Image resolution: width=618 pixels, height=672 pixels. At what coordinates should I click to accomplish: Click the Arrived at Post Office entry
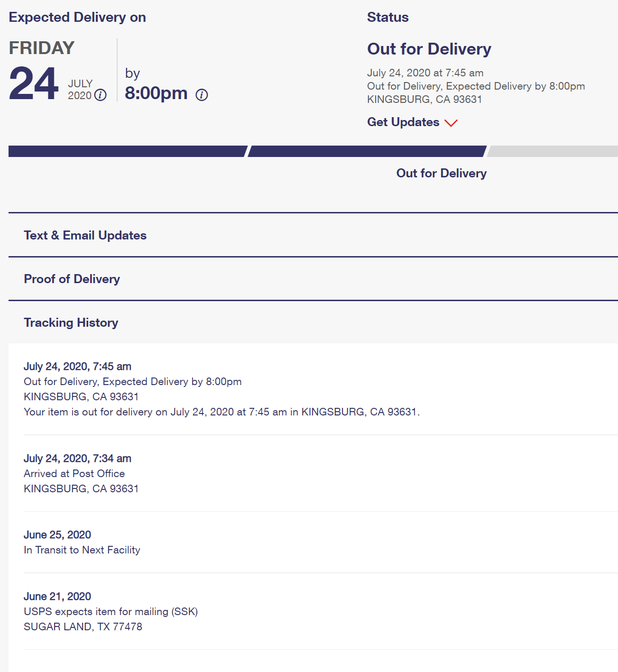tap(74, 473)
